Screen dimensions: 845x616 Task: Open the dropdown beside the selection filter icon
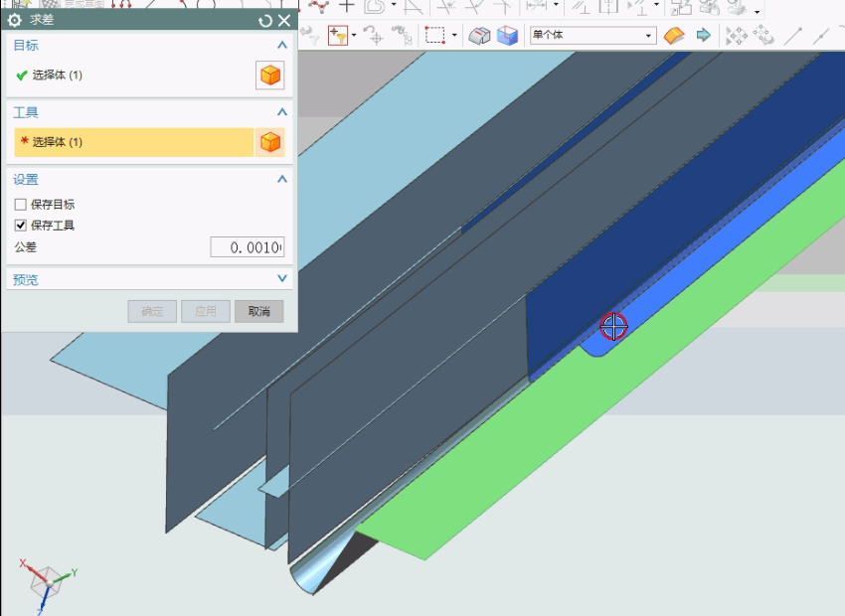click(x=354, y=36)
